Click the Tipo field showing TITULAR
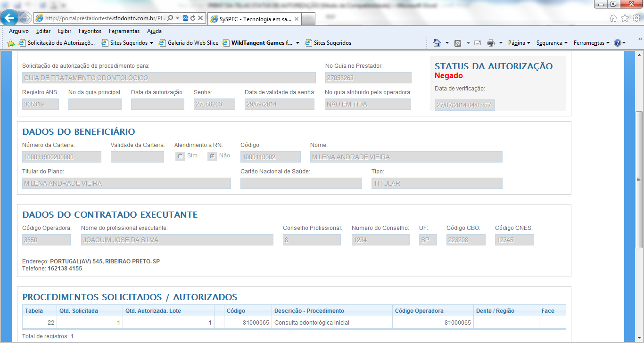The image size is (644, 343). click(437, 183)
